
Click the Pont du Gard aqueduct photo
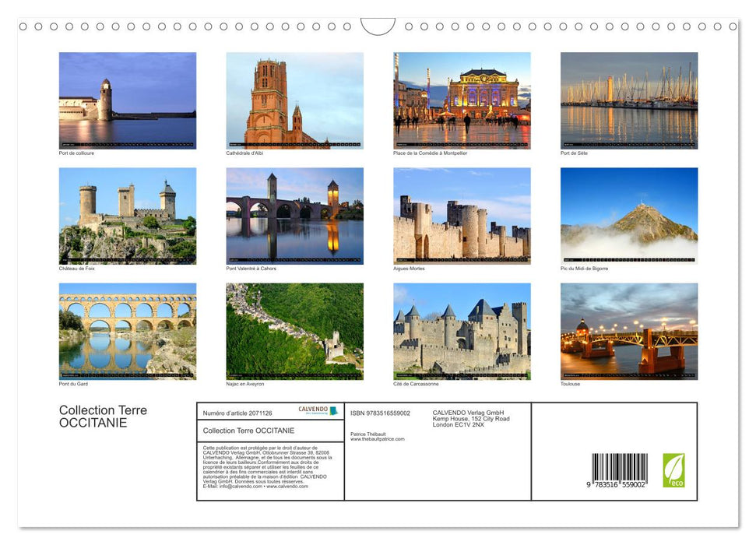pyautogui.click(x=127, y=330)
